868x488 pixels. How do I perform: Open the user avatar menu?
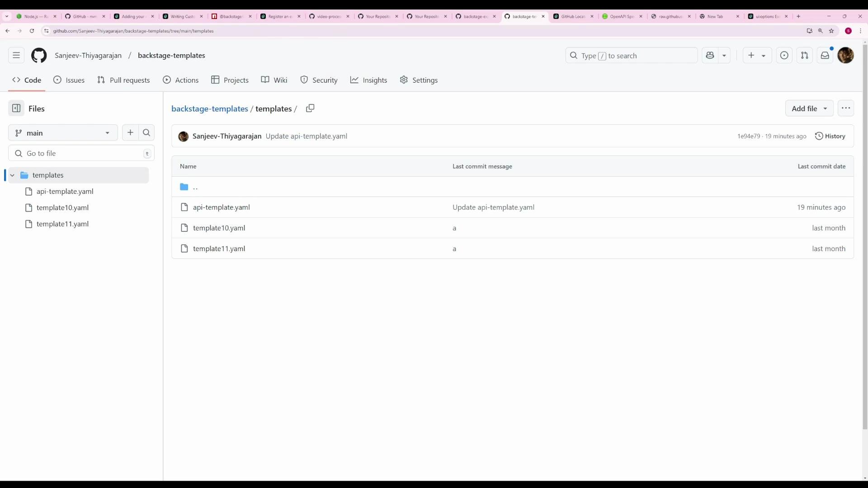[x=846, y=55]
